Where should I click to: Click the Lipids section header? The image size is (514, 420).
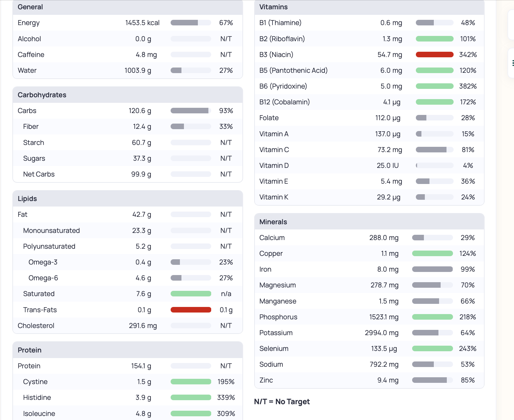(27, 199)
